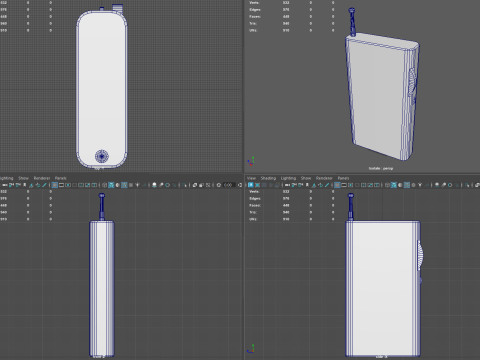Viewport: 480px width, 360px height.
Task: Click Select Camera icon in right viewport toolbar
Action: click(287, 185)
